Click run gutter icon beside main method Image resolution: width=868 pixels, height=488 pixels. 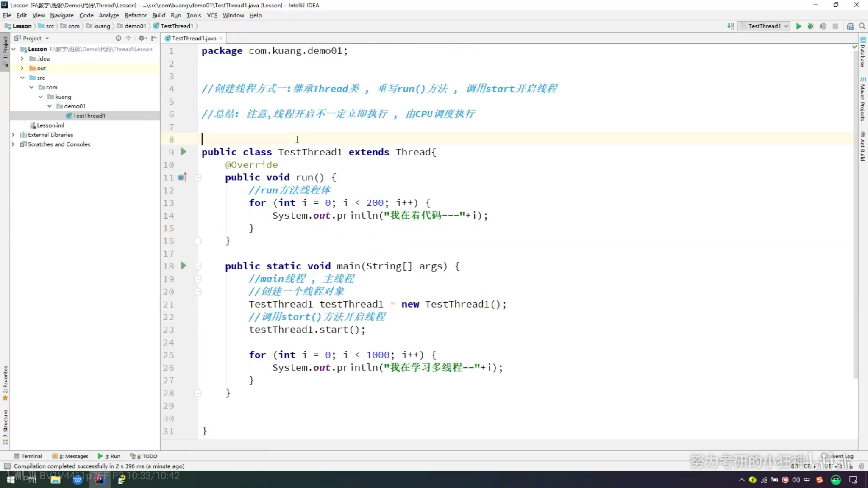(184, 266)
